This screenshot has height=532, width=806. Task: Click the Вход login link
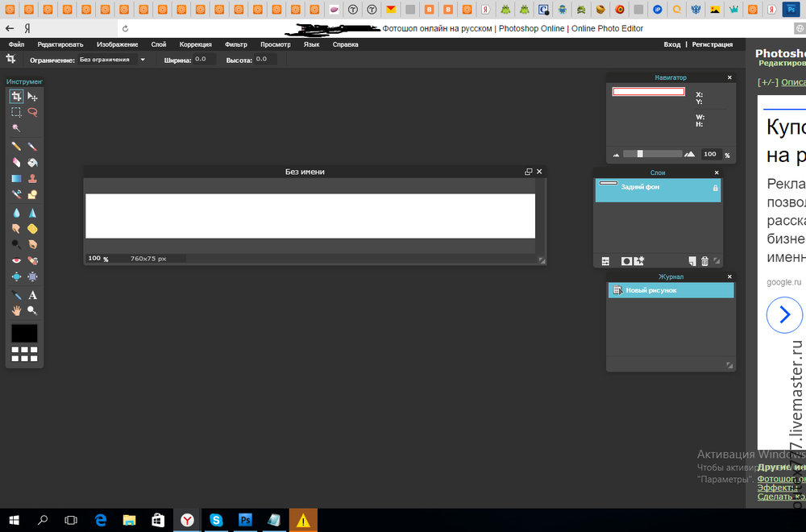coord(672,44)
